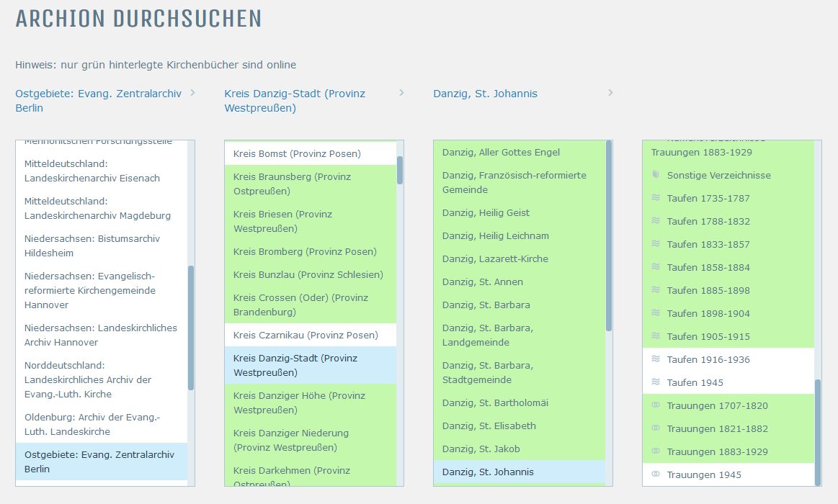Screen dimensions: 838x504
Task: Select Kreis Bromberg (Provinz Posen)
Action: tap(305, 251)
